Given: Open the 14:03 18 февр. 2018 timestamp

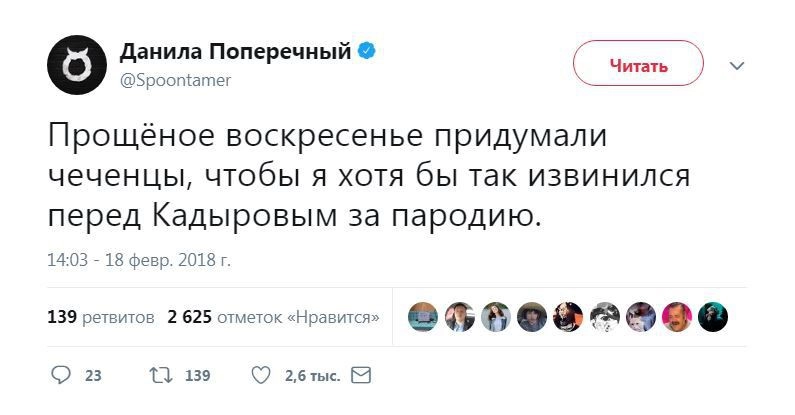Looking at the screenshot, I should pos(139,260).
